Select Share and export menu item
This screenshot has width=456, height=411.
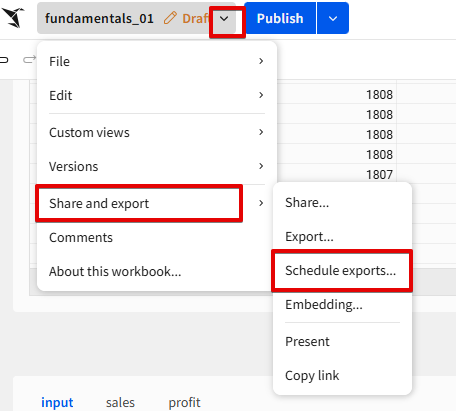157,203
